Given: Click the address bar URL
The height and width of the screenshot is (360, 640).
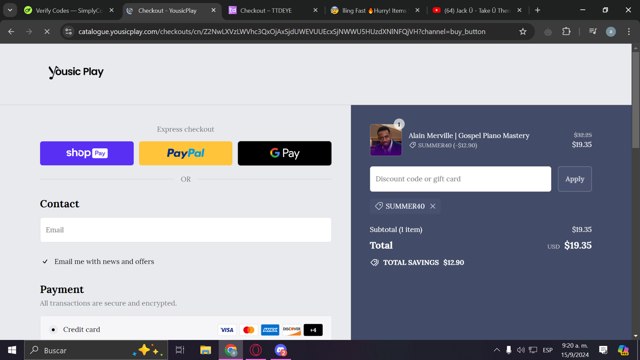Looking at the screenshot, I should coord(282,31).
